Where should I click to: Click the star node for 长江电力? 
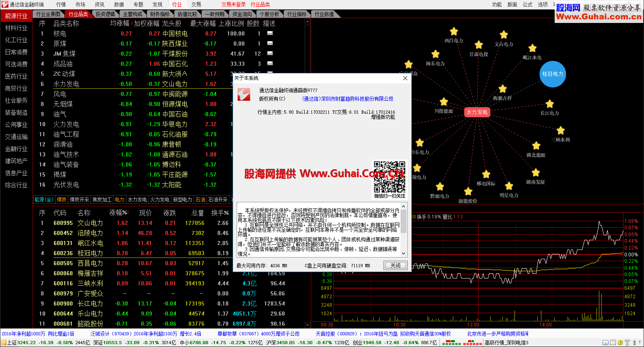550,104
